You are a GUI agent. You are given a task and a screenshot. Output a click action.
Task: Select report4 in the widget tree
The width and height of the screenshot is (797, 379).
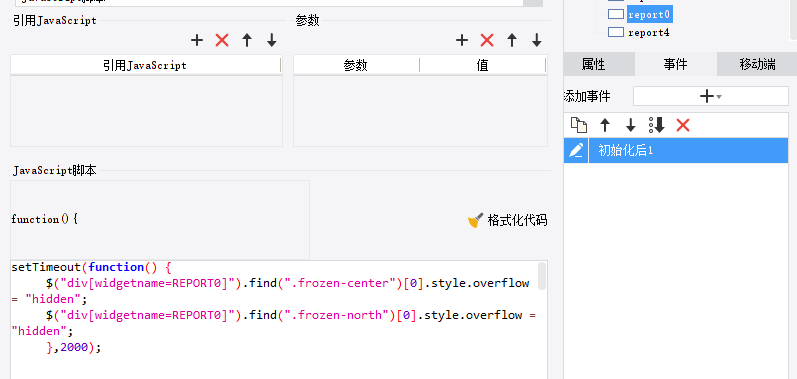(x=649, y=33)
